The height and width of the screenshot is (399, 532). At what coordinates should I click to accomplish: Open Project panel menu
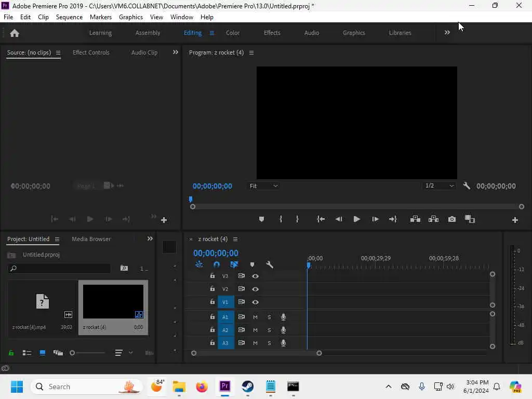[x=57, y=239]
